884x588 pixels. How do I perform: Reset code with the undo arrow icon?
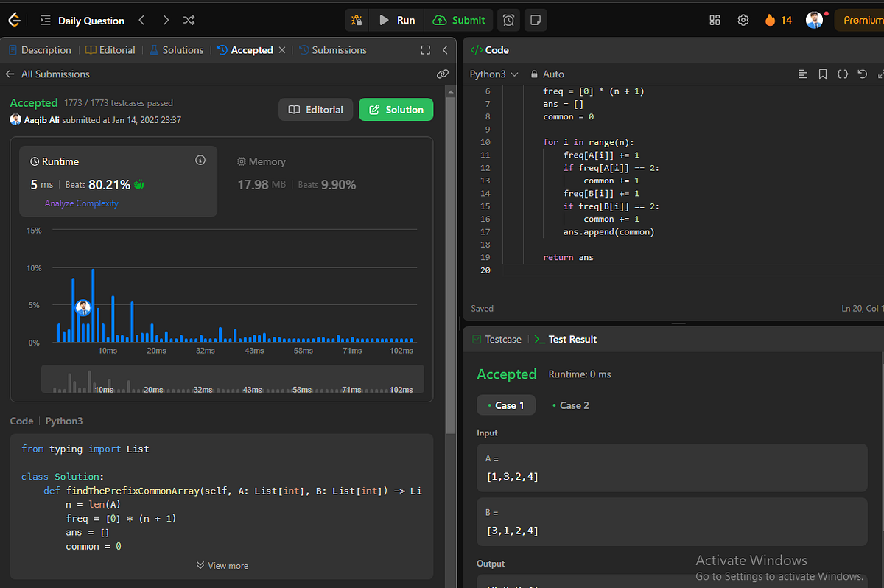tap(862, 74)
